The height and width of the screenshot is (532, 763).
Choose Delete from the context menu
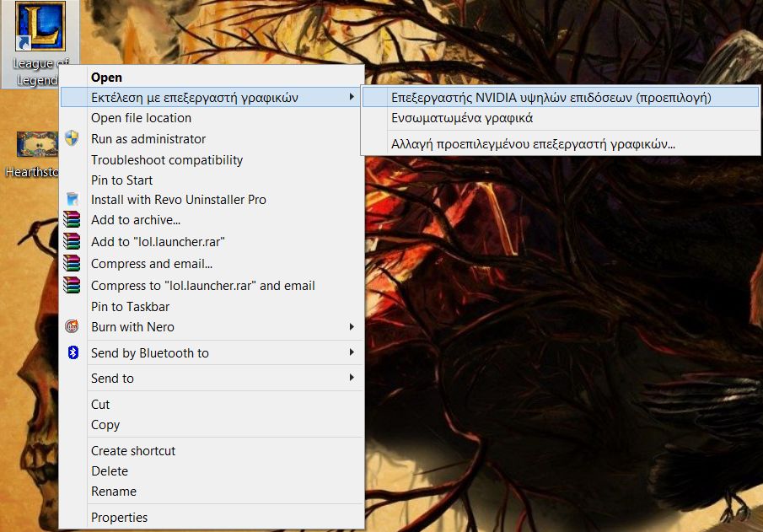point(212,471)
